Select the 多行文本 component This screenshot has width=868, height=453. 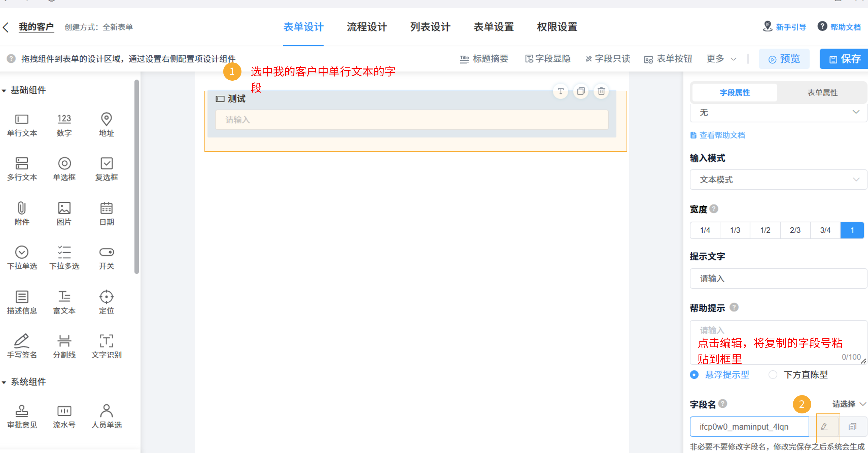(22, 169)
